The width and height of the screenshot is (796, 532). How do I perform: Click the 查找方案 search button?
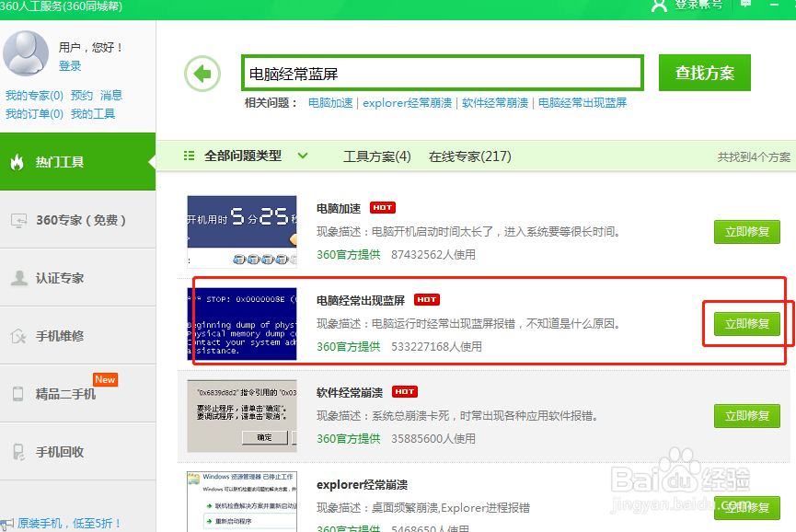pyautogui.click(x=705, y=73)
